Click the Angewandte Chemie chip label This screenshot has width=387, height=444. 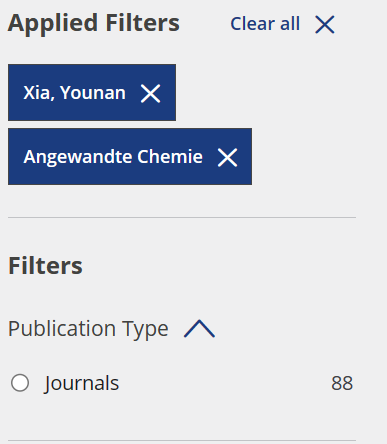click(113, 157)
